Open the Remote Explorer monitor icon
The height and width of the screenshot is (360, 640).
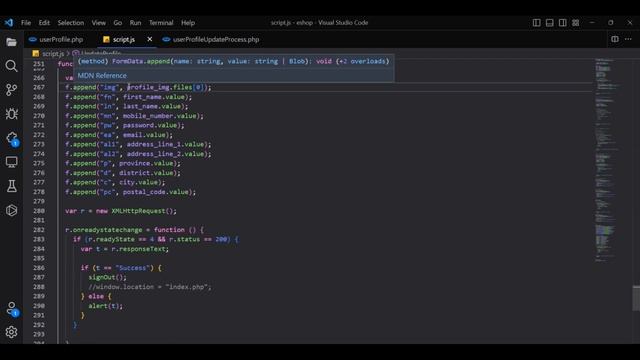click(x=11, y=162)
